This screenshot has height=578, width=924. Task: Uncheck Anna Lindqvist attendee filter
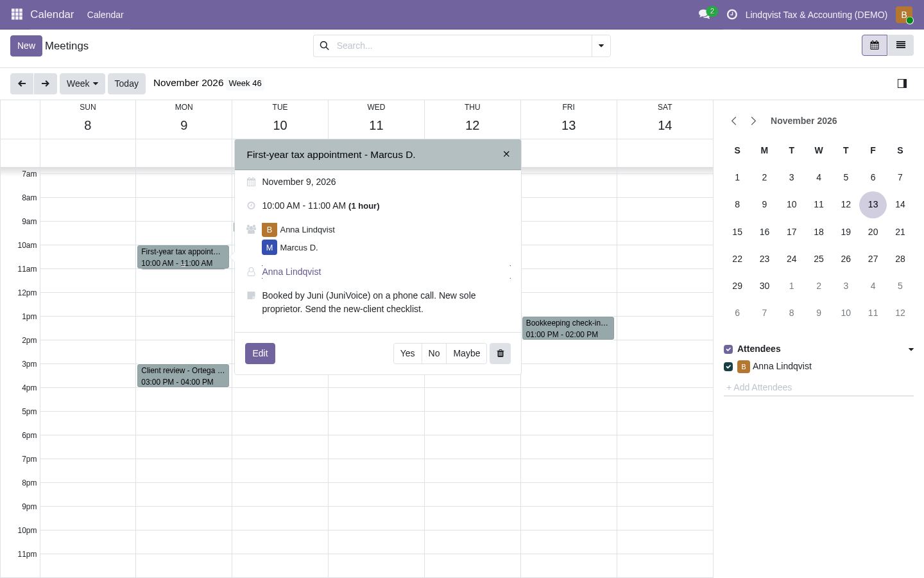click(x=728, y=367)
